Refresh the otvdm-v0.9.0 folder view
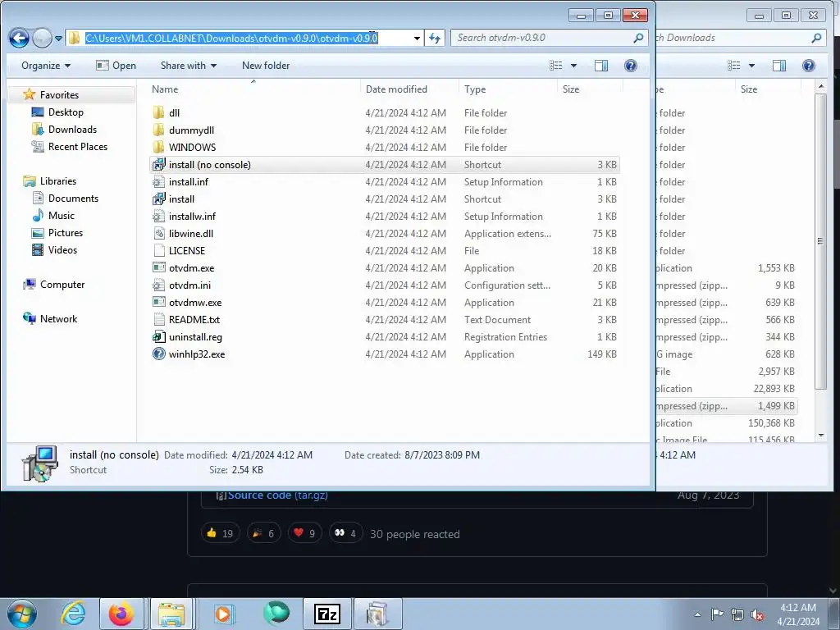840x630 pixels. point(435,38)
